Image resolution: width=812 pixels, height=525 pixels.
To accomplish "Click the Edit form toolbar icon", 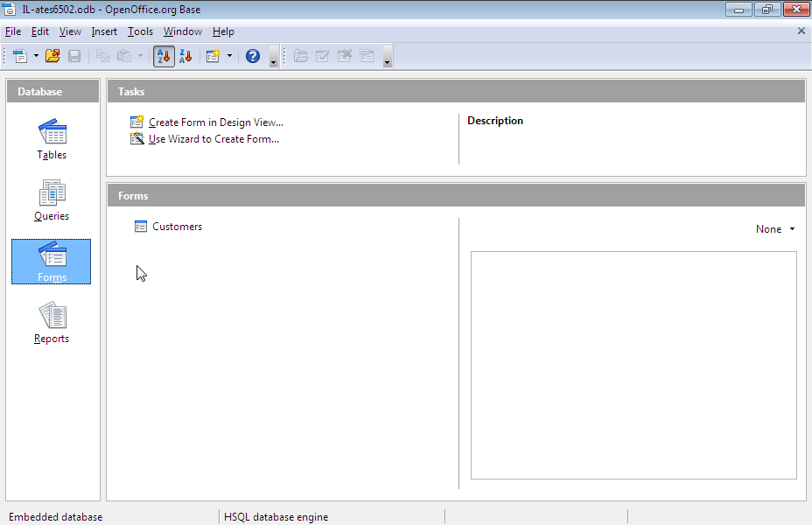I will [322, 56].
